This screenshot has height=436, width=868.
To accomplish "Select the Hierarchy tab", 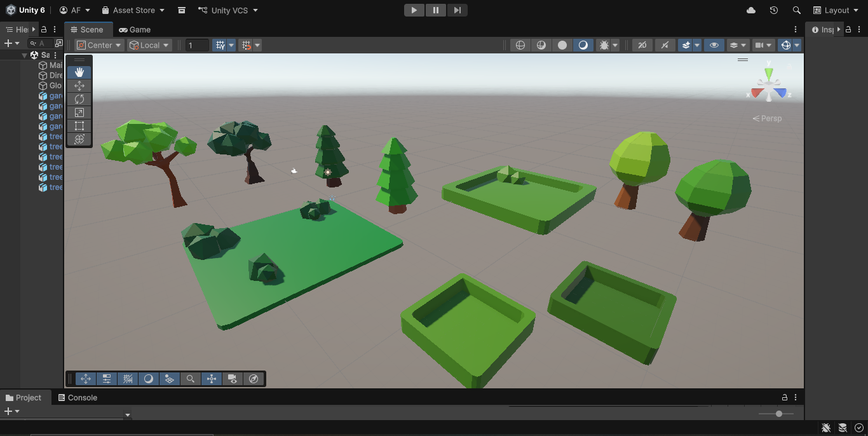I will tap(17, 29).
